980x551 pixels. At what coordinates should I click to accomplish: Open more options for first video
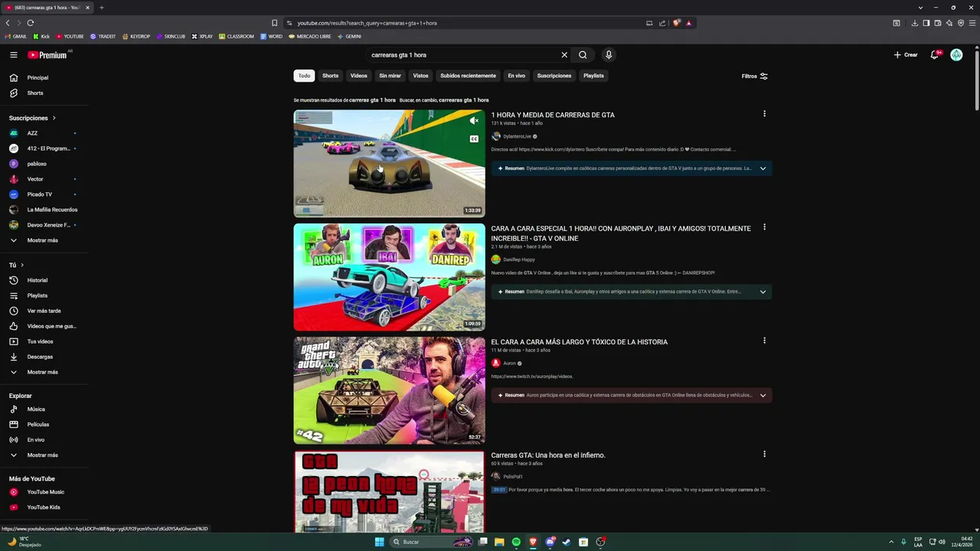[x=764, y=114]
